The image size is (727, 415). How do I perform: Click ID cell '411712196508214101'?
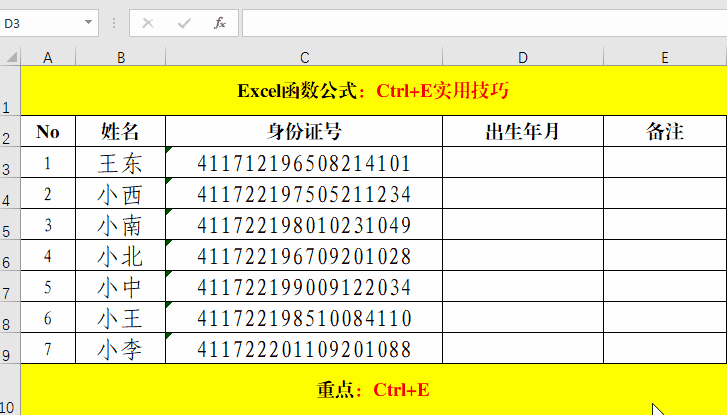[x=304, y=162]
